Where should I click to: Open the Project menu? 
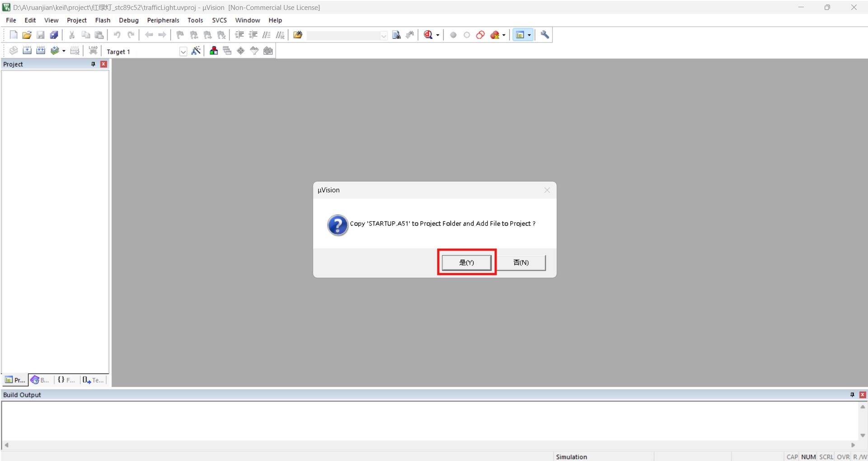click(x=77, y=20)
